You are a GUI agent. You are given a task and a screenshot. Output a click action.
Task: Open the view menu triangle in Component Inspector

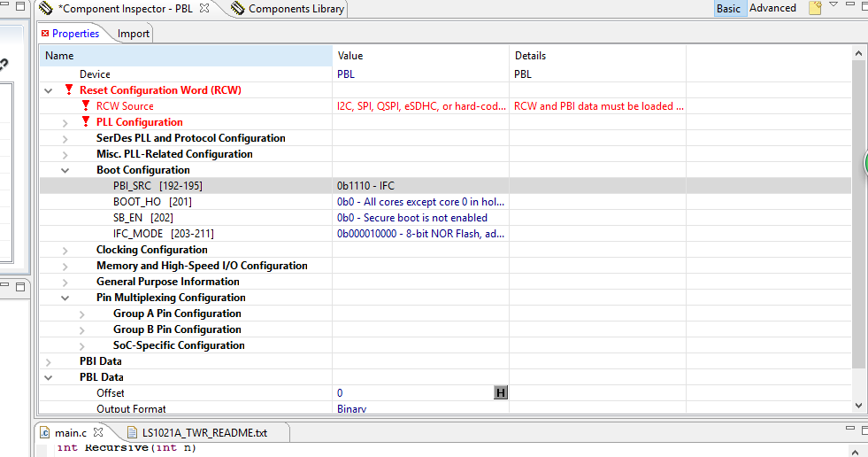coord(833,5)
